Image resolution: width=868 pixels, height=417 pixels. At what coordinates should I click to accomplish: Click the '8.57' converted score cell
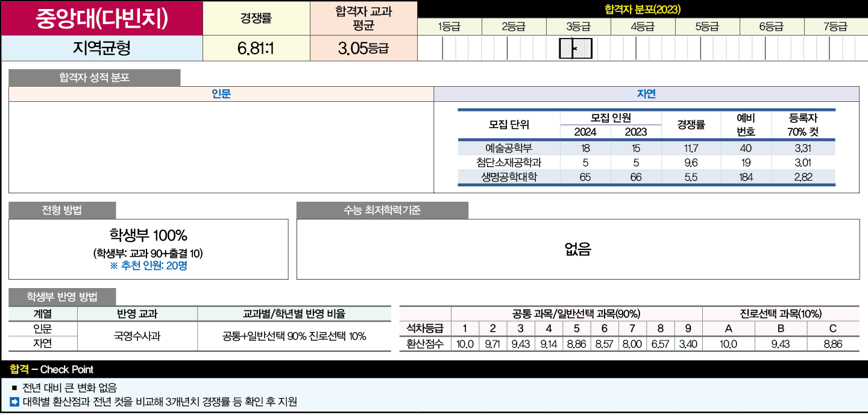point(604,344)
